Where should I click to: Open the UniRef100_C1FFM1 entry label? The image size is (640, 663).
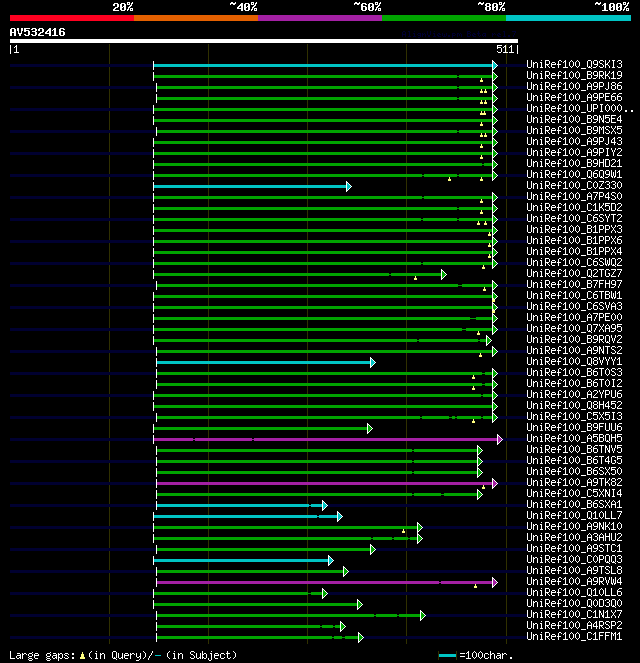tap(574, 636)
